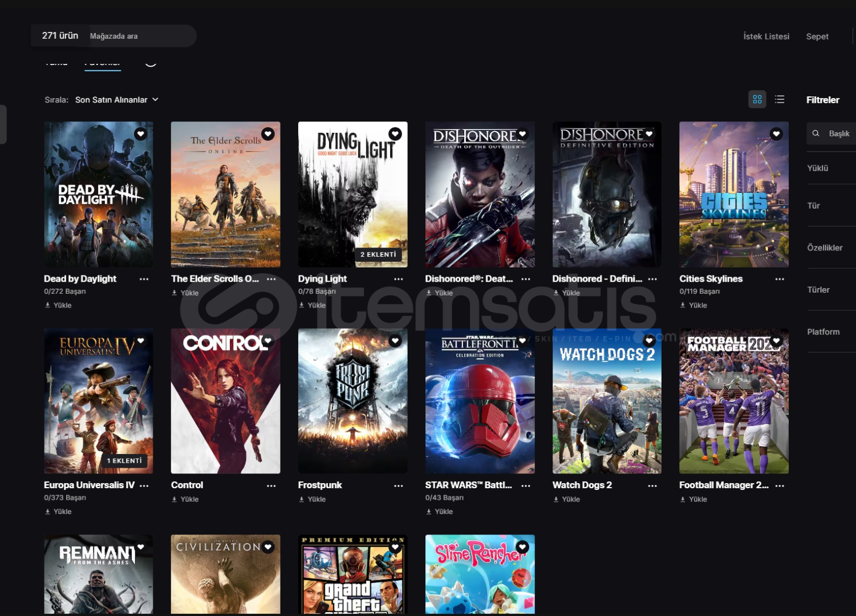Open three-dot menu for Dishonored Death of Outsider
This screenshot has width=856, height=616.
[526, 279]
